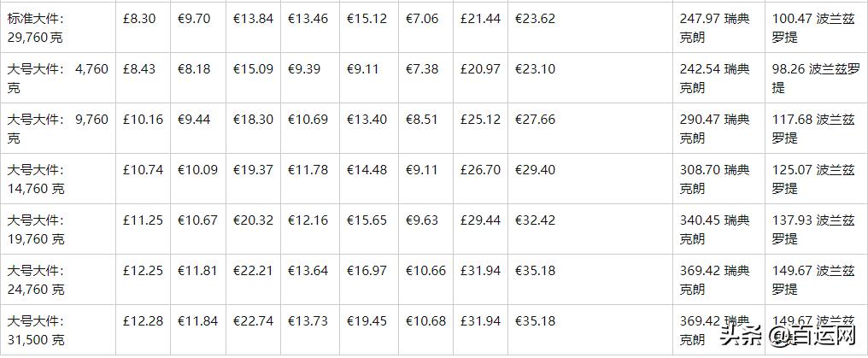Select the 308.70 瑞典克朗 cell
This screenshot has height=358, width=868.
point(715,179)
